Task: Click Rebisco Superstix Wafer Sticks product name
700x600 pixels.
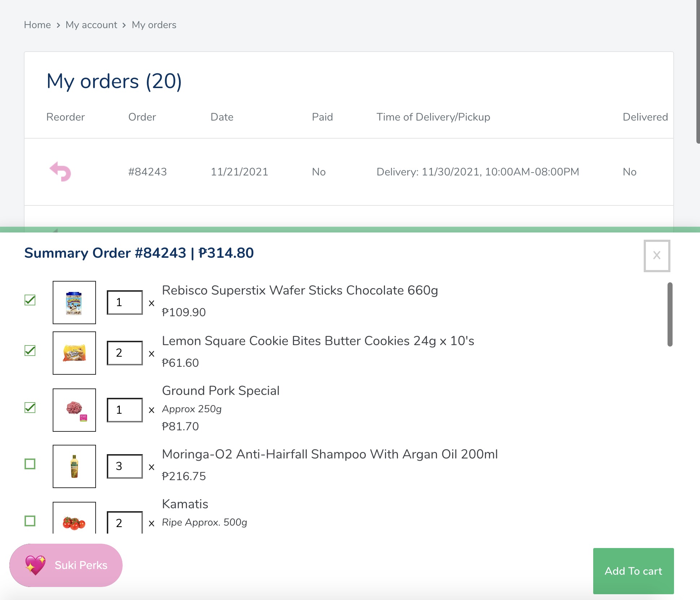Action: [x=300, y=290]
